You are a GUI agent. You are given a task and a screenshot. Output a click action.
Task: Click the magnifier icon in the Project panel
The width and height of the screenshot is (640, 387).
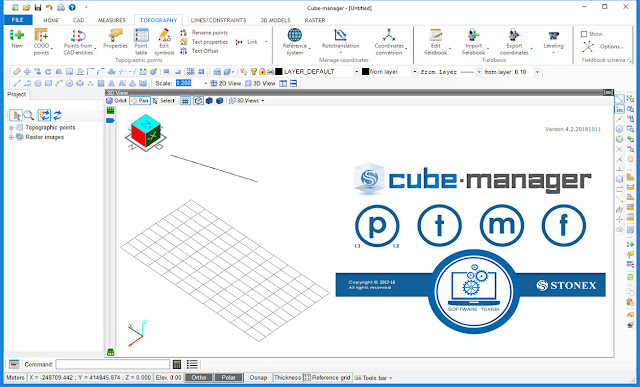point(29,115)
